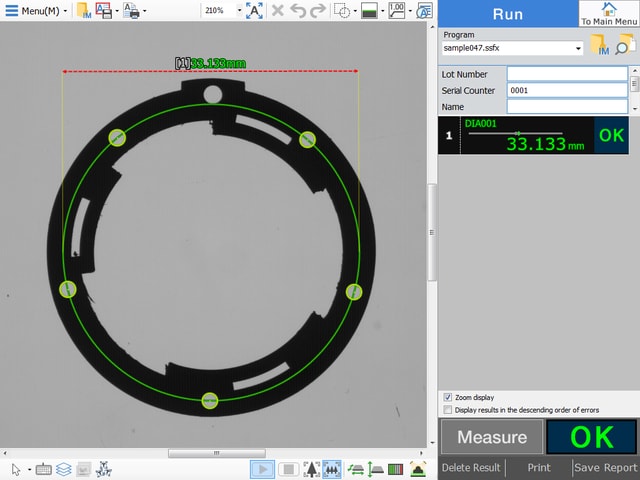Viewport: 640px width, 480px height.
Task: Click the Serial Counter field showing 0001
Action: click(567, 90)
